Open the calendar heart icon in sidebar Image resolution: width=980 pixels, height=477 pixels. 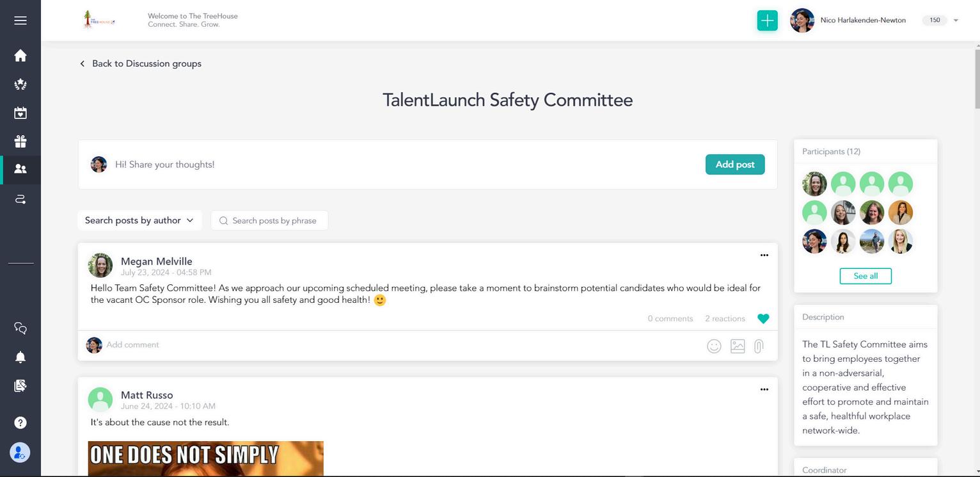click(20, 113)
